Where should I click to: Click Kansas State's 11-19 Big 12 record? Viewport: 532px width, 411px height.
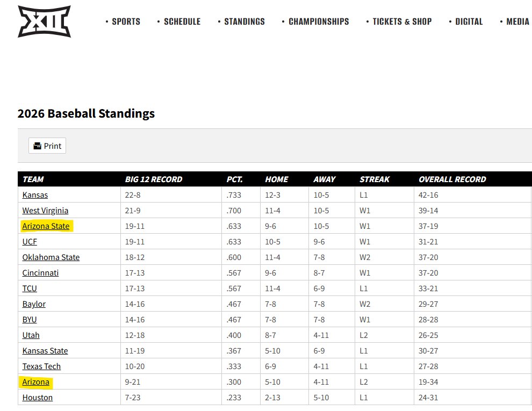pos(135,351)
